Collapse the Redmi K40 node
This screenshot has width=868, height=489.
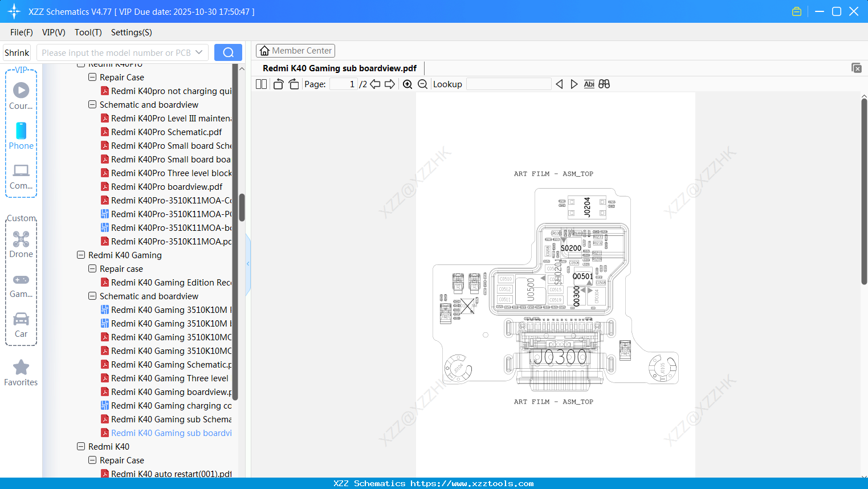tap(81, 446)
